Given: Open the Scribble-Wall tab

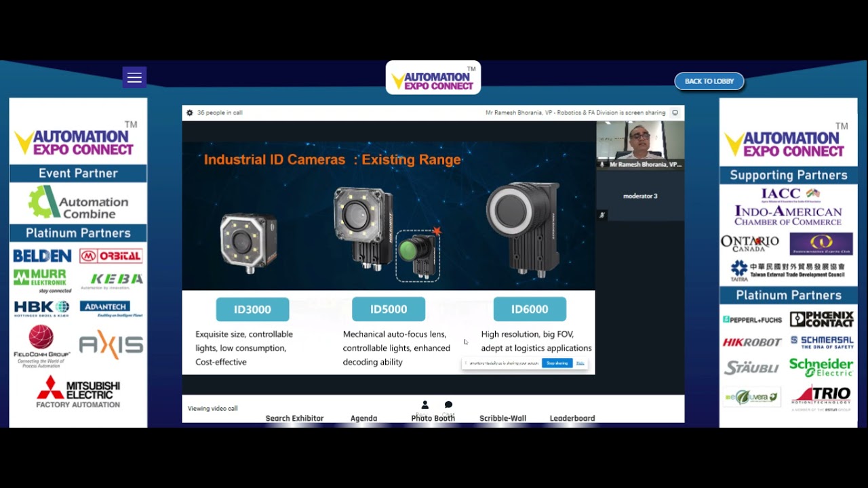Looking at the screenshot, I should click(x=503, y=418).
